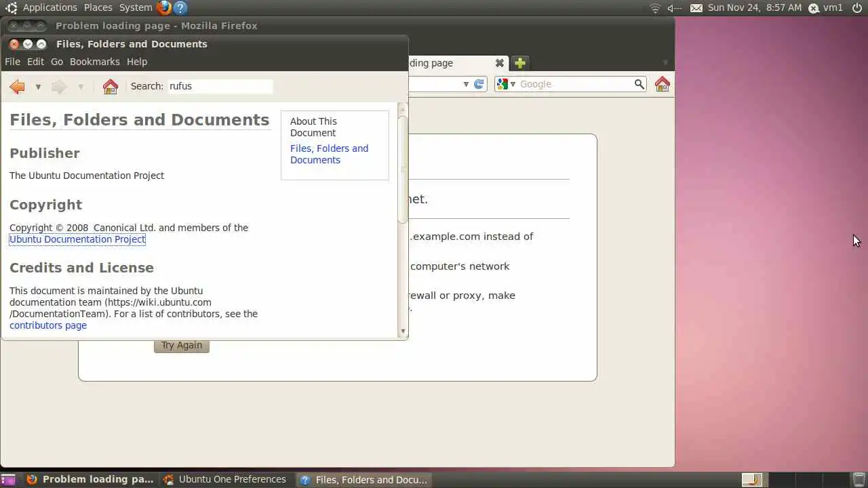The image size is (868, 488).
Task: Close the Files, Folders and Documents window
Action: click(14, 44)
